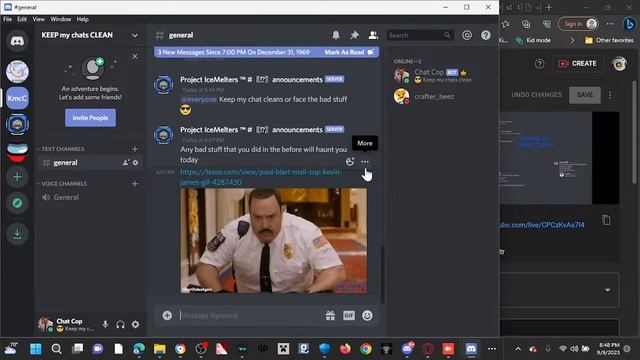
Task: Open the GIF picker button
Action: point(349,315)
